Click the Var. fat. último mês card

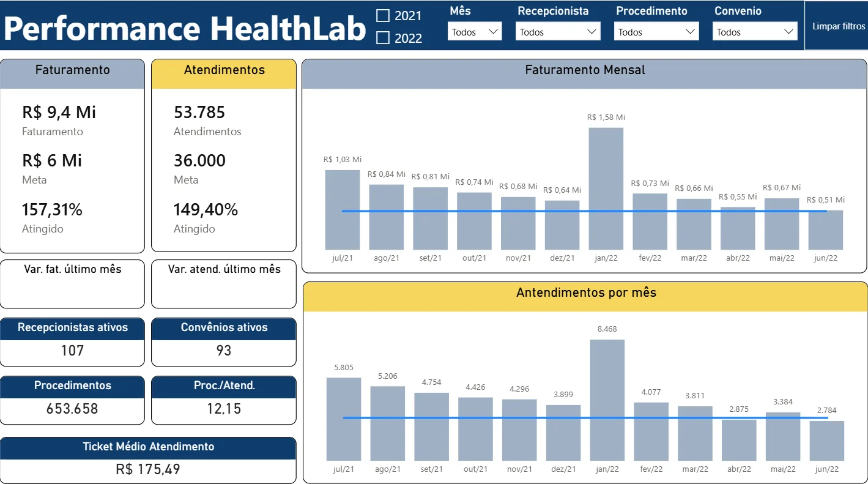[72, 284]
